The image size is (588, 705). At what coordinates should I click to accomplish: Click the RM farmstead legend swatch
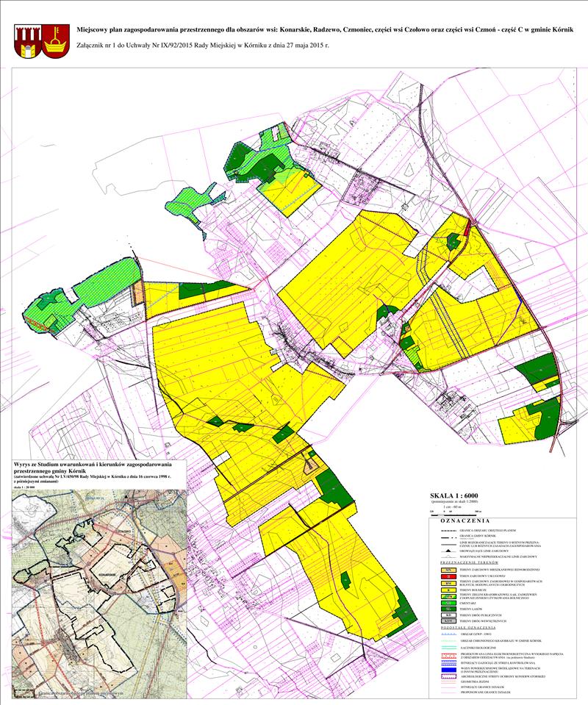448,583
